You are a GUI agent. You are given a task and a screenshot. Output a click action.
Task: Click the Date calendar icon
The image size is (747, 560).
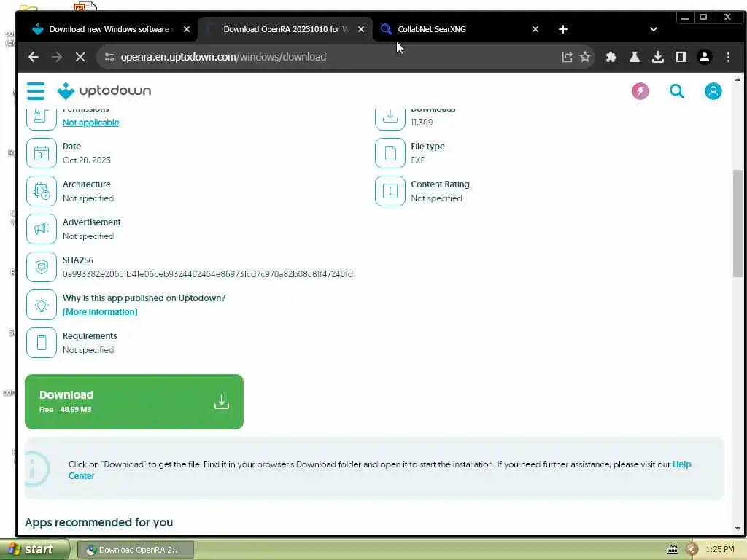(42, 153)
